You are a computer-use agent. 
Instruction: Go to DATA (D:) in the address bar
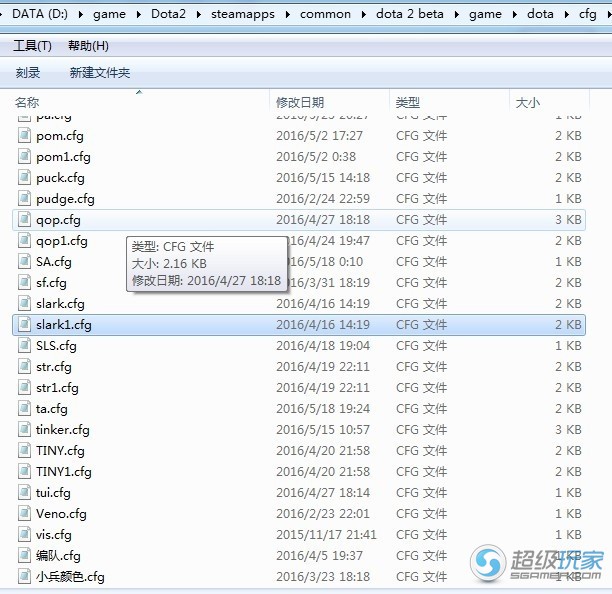point(40,14)
